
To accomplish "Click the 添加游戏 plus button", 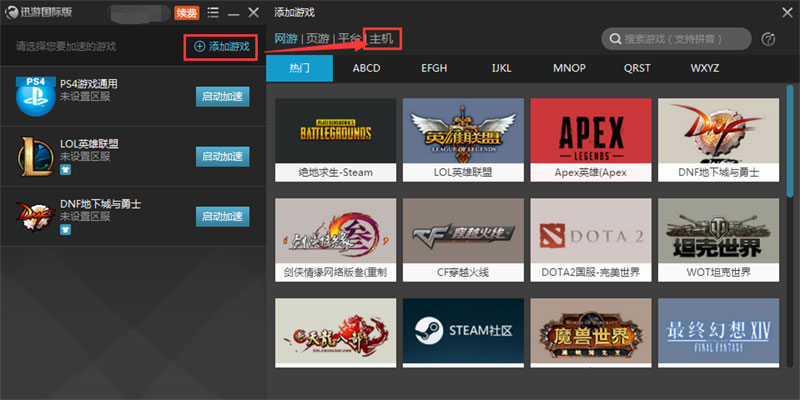I will [221, 47].
